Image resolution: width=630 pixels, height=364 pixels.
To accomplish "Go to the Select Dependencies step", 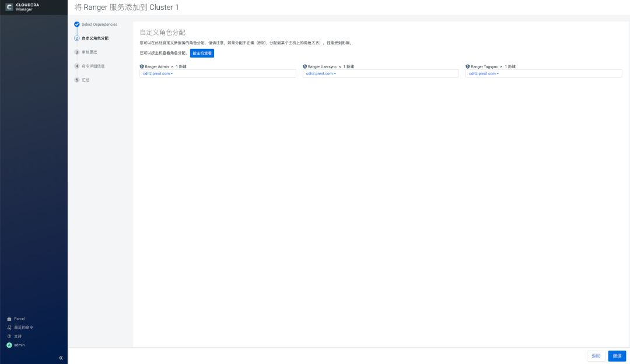I will click(99, 24).
